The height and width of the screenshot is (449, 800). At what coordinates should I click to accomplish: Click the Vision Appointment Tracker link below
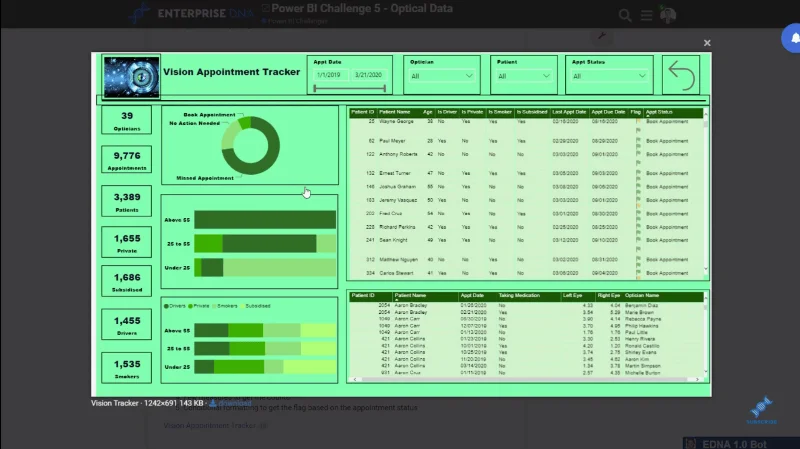point(210,426)
